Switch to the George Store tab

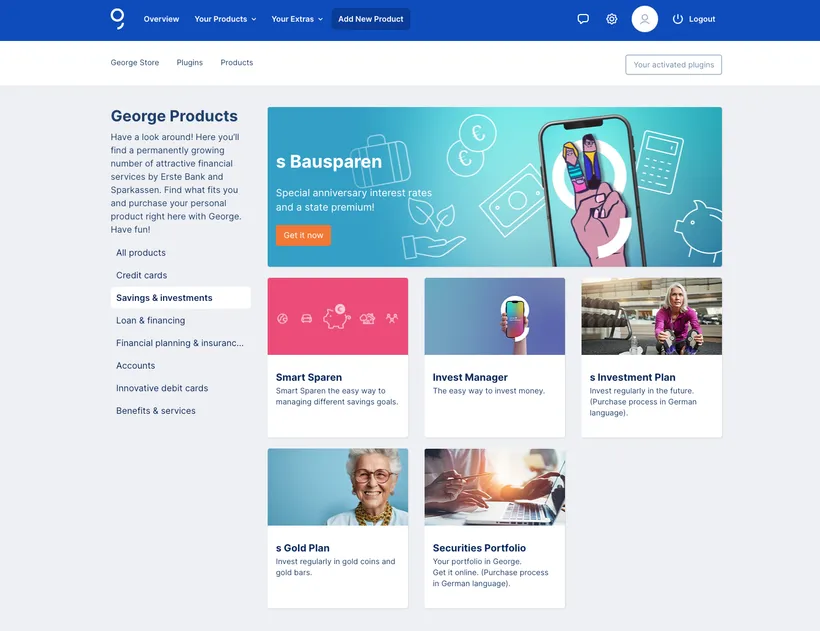tap(134, 62)
